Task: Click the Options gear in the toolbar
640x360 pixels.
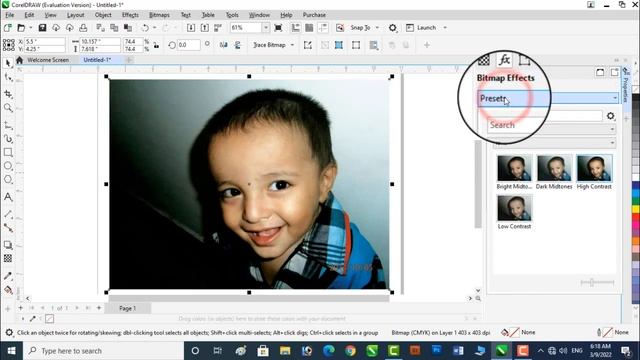Action: (392, 28)
